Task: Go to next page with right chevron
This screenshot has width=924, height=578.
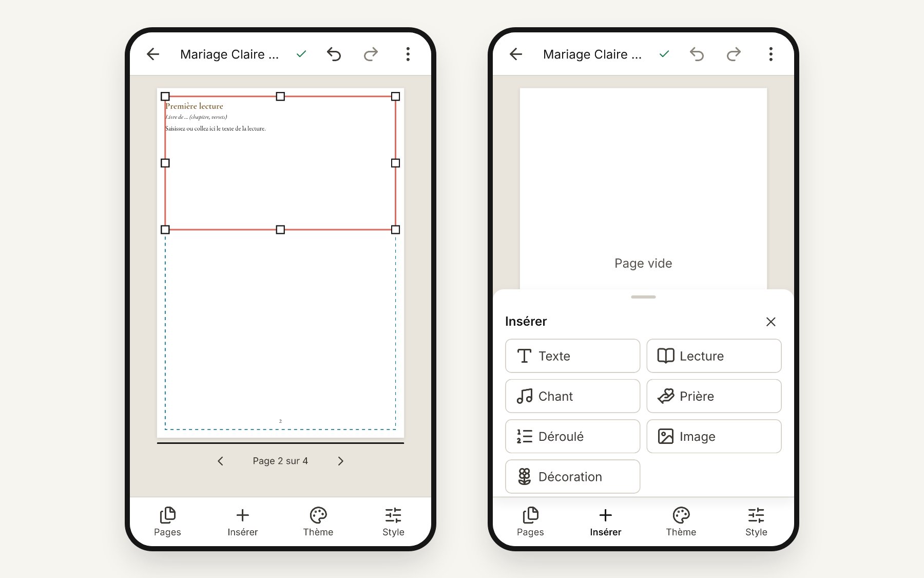Action: (x=341, y=461)
